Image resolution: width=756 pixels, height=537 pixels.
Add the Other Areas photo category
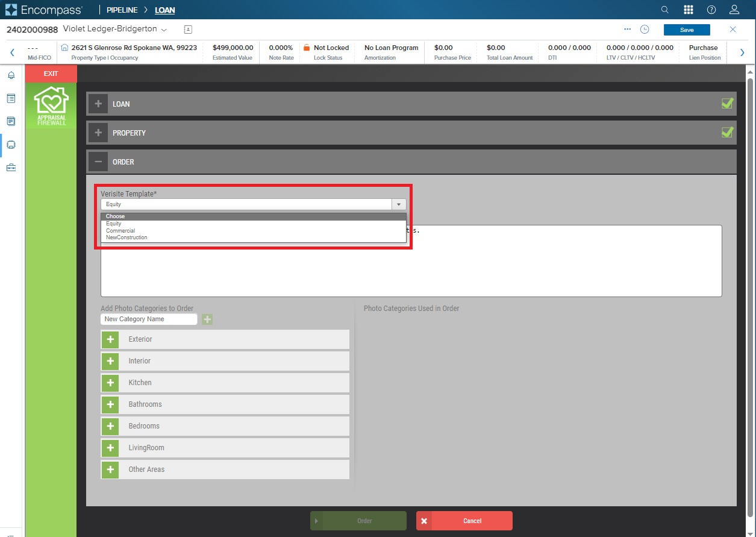110,469
